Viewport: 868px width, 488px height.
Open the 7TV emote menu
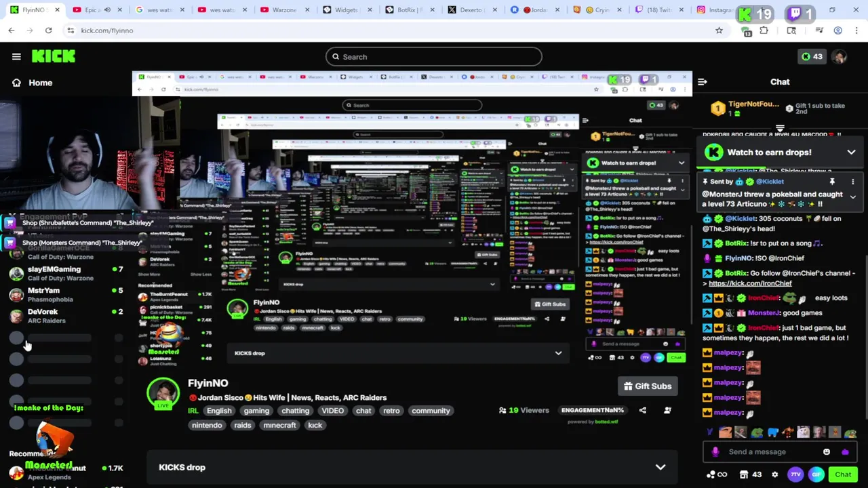click(x=796, y=474)
